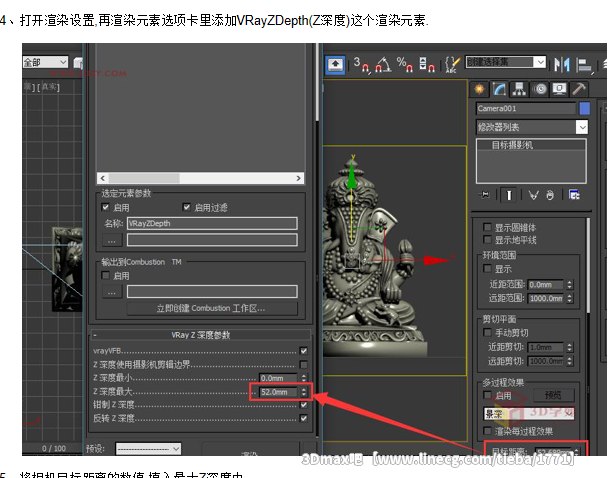Click the browse '...' button below 名称
This screenshot has width=614, height=478.
pos(112,240)
